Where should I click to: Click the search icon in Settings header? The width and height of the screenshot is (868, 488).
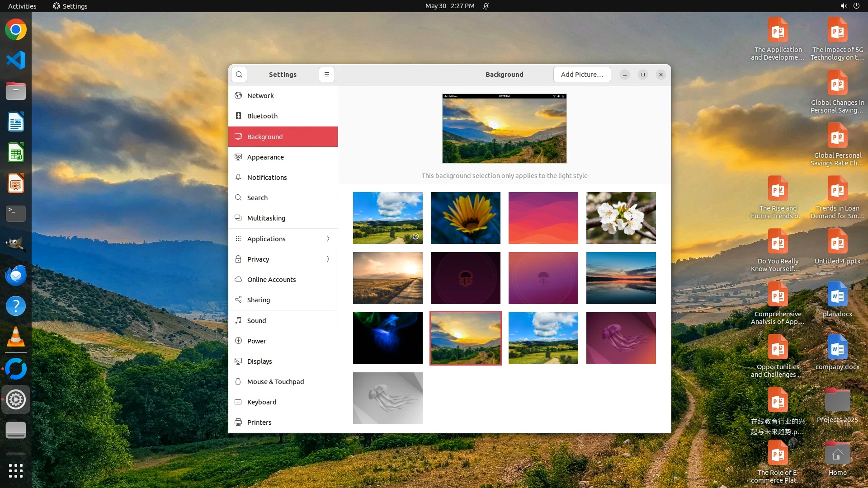coord(239,75)
